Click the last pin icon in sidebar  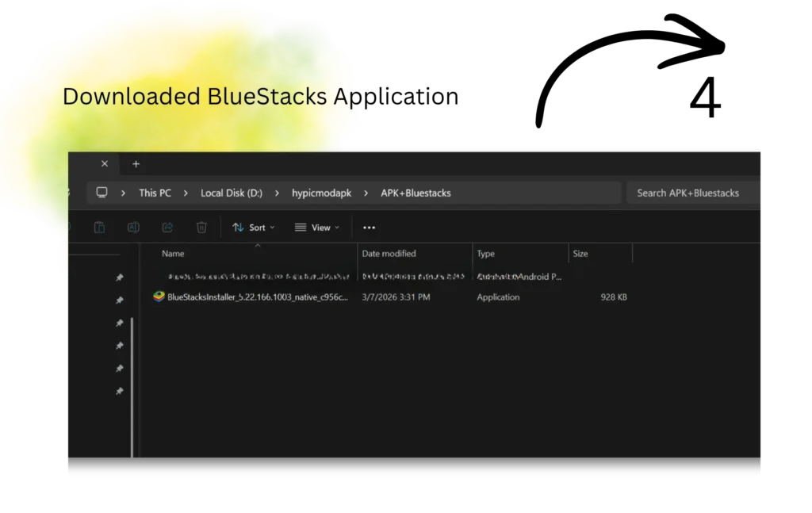(x=120, y=391)
